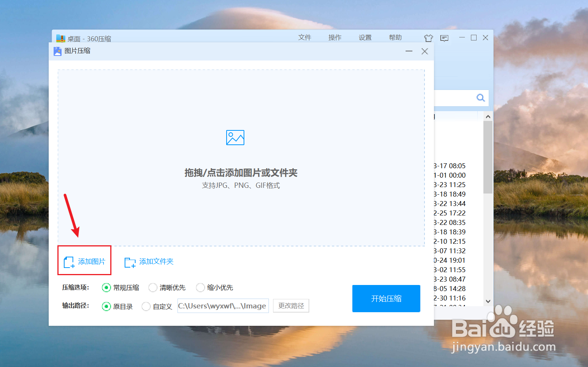Image resolution: width=588 pixels, height=367 pixels.
Task: Click the magnifier search icon
Action: pyautogui.click(x=480, y=98)
